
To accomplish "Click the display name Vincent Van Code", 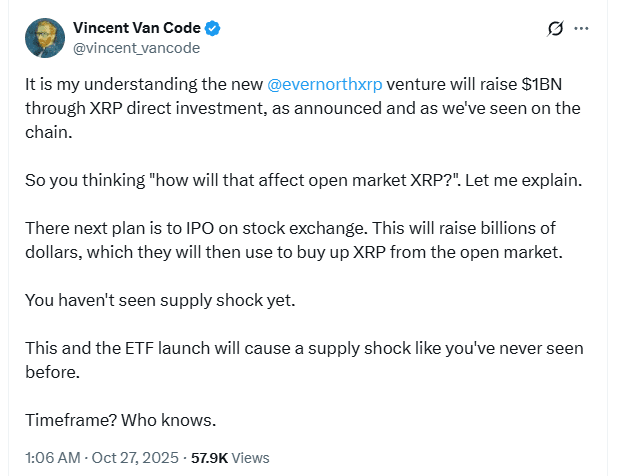I will (137, 28).
